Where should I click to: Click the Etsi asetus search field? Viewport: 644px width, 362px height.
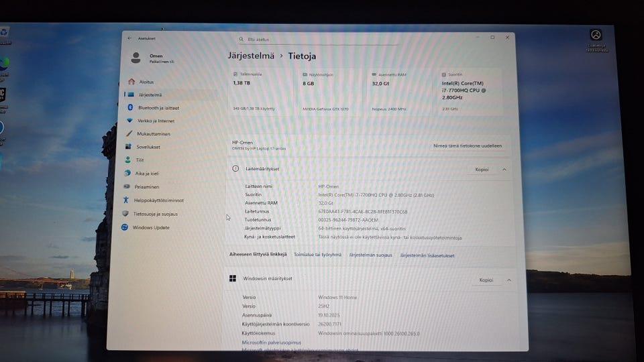tap(317, 40)
